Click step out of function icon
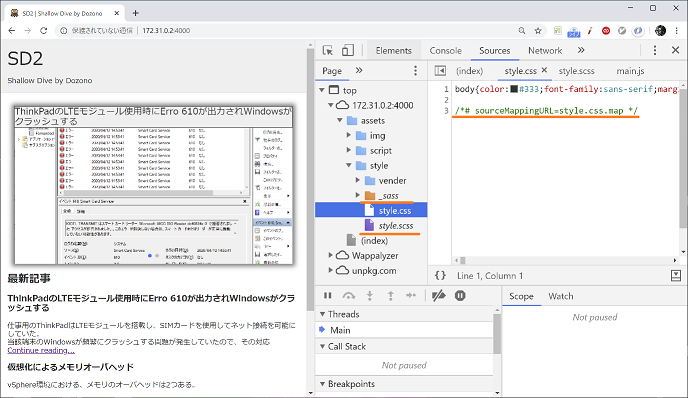The image size is (688, 398). [x=391, y=296]
